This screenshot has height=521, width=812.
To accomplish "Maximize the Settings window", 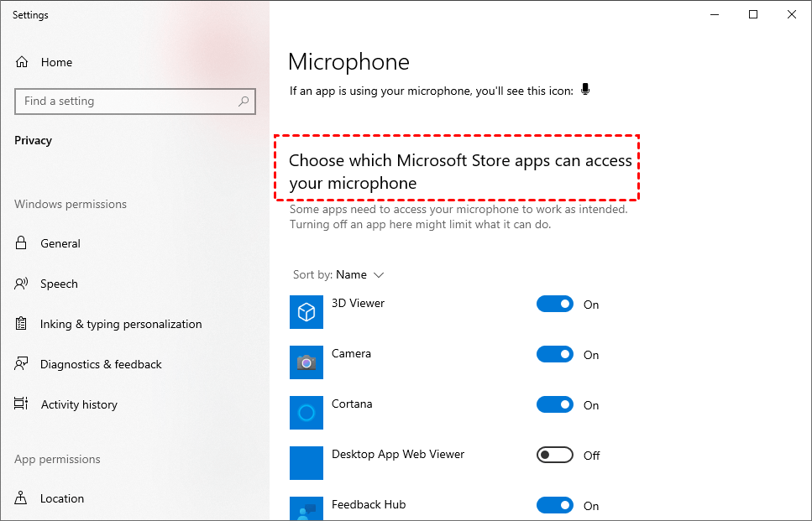I will tap(753, 14).
